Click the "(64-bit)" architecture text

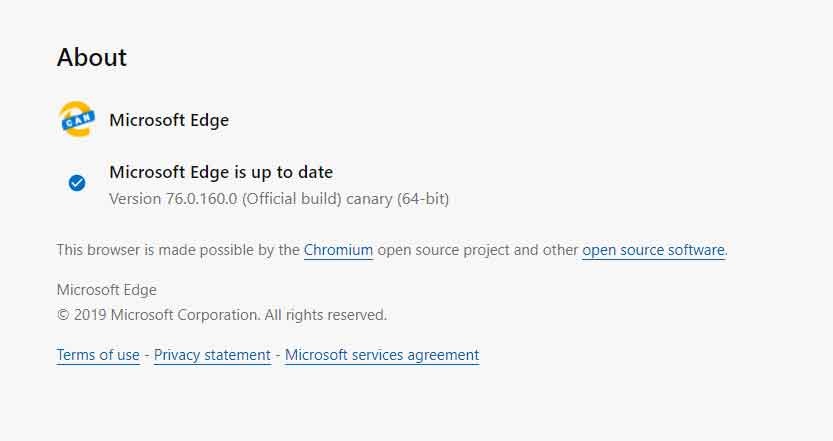coord(423,198)
